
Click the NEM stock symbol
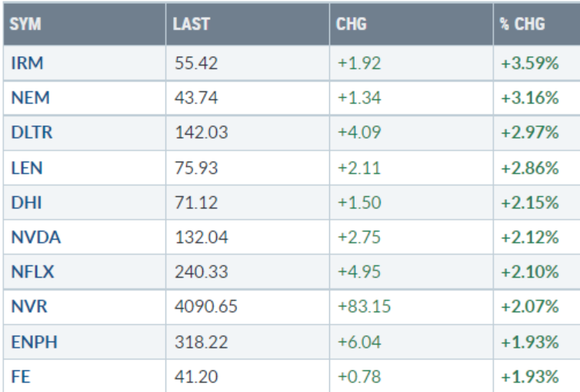click(x=28, y=100)
